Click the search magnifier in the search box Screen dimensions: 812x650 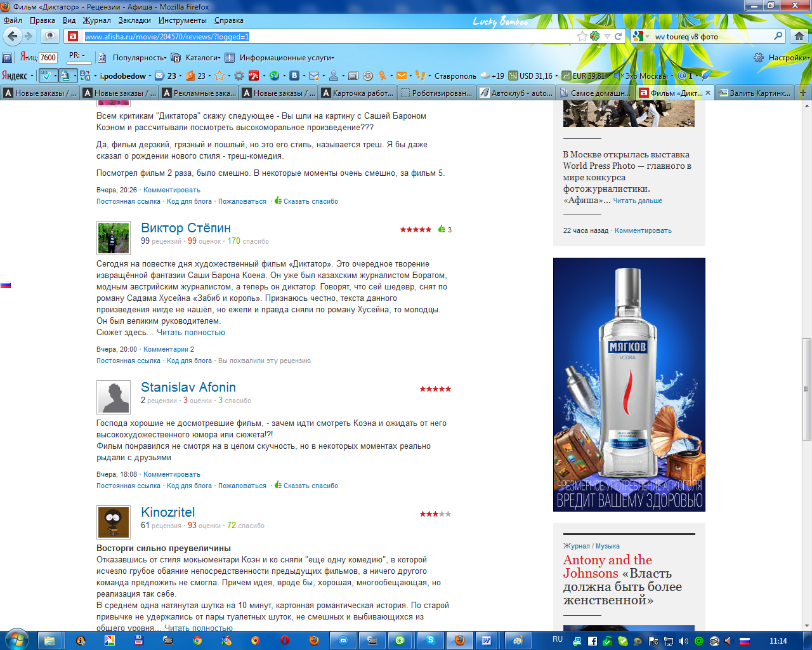tap(778, 36)
